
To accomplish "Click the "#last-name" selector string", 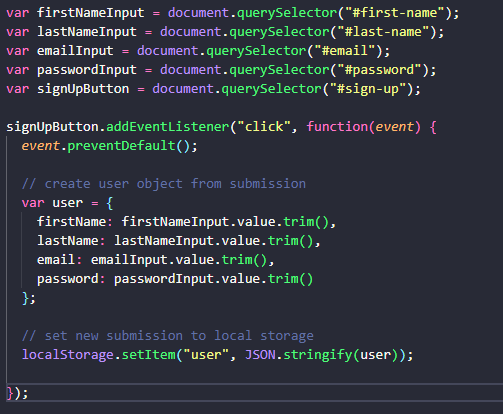I will point(384,32).
